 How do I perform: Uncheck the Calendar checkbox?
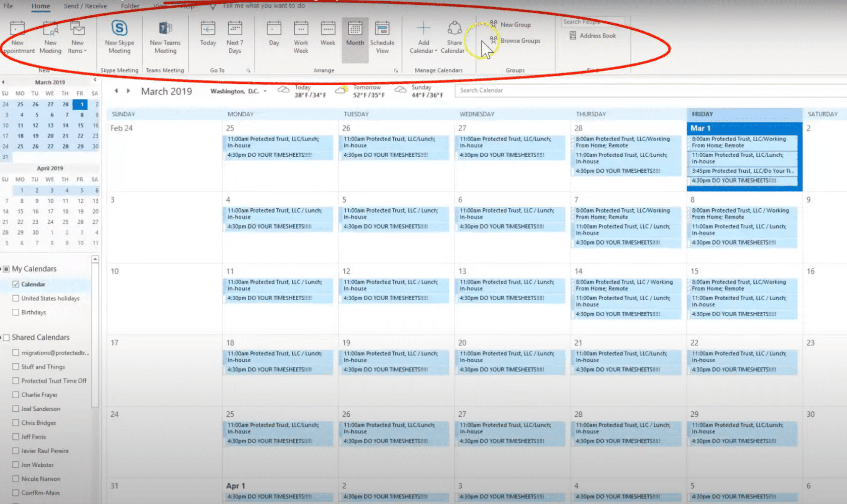16,284
